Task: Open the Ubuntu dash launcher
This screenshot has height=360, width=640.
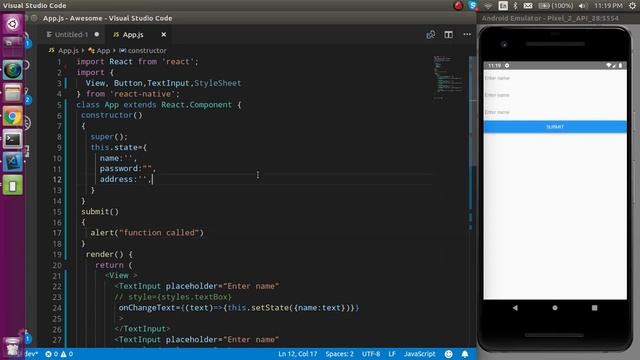Action: click(x=12, y=24)
